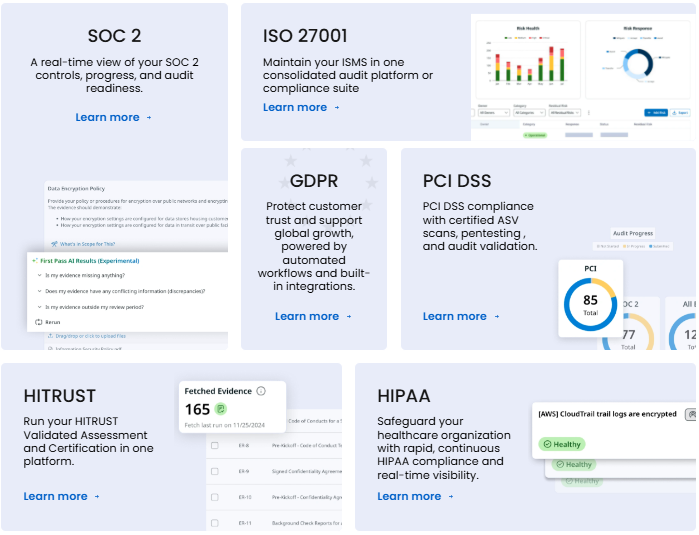Click the blue Add Risk button
Screen dimensions: 699x535
[656, 113]
